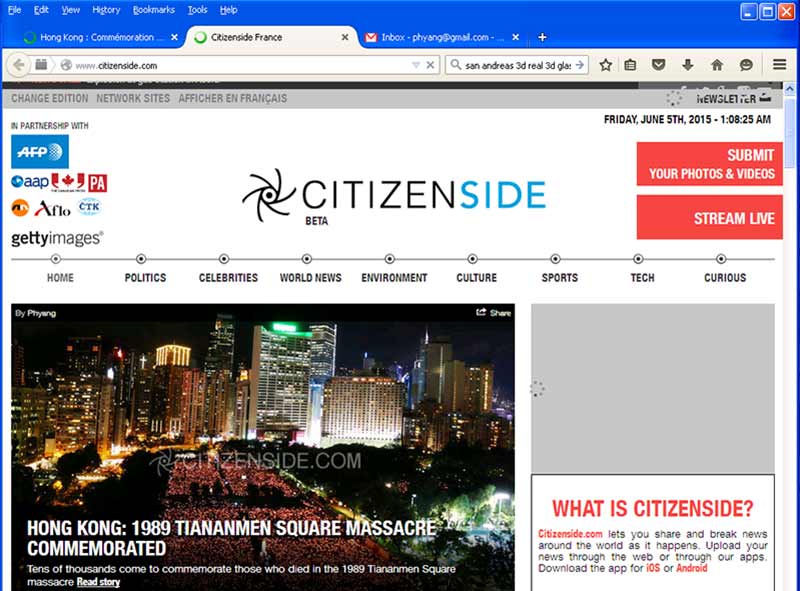Open the Bookmarks menu
The height and width of the screenshot is (591, 800).
click(x=154, y=10)
